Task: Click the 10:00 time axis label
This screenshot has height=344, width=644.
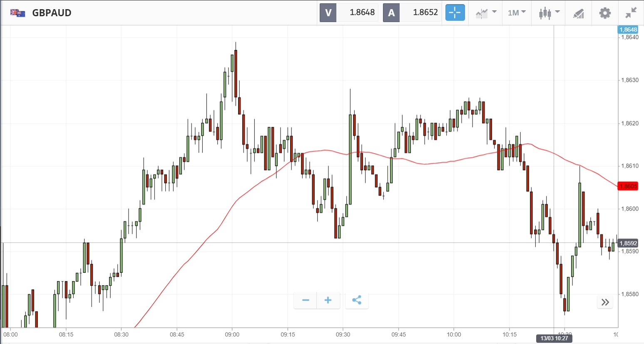Action: tap(454, 334)
